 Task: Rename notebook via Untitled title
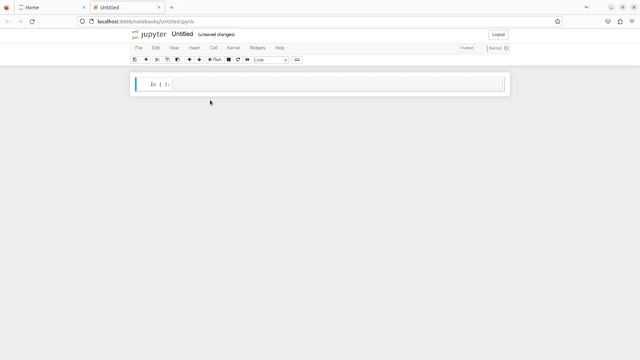pyautogui.click(x=182, y=34)
